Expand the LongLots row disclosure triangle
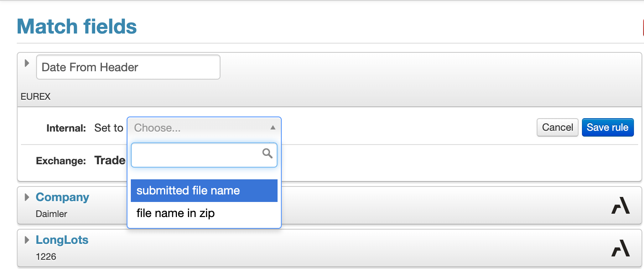Image resolution: width=644 pixels, height=269 pixels. coord(27,240)
